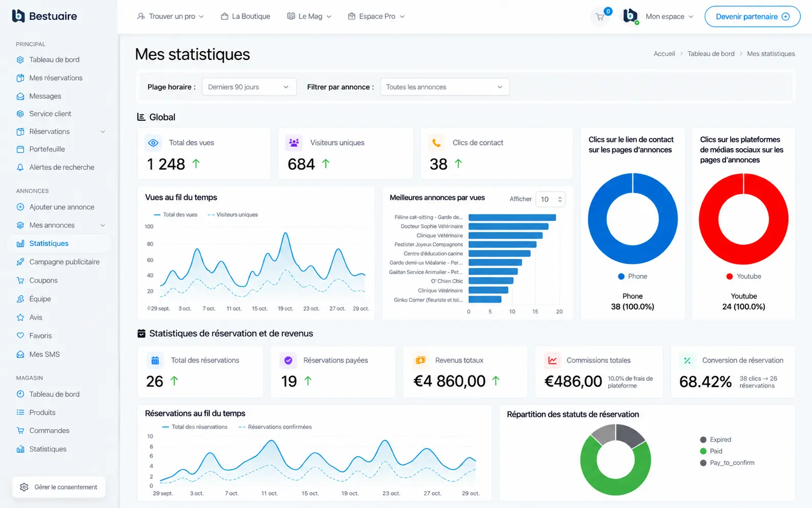Open the shopping cart icon
The image size is (812, 508).
coord(600,17)
